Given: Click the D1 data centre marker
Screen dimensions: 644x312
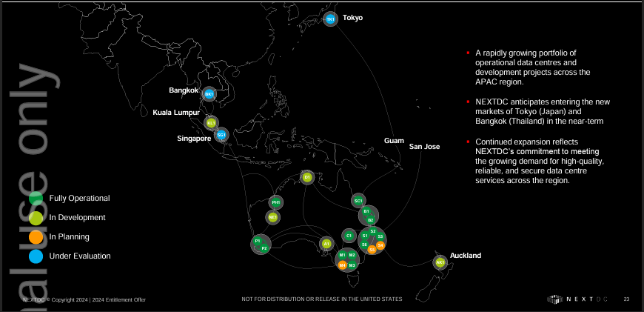Looking at the screenshot, I should click(306, 178).
